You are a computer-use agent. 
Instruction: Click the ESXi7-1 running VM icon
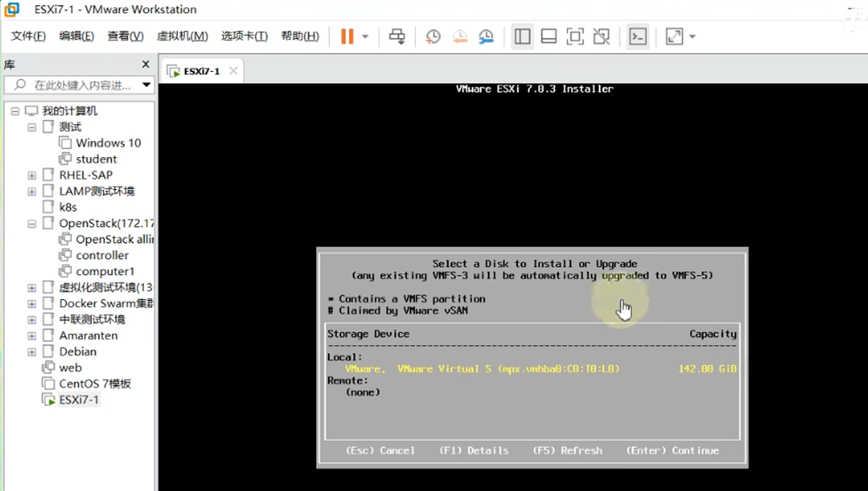pos(49,400)
